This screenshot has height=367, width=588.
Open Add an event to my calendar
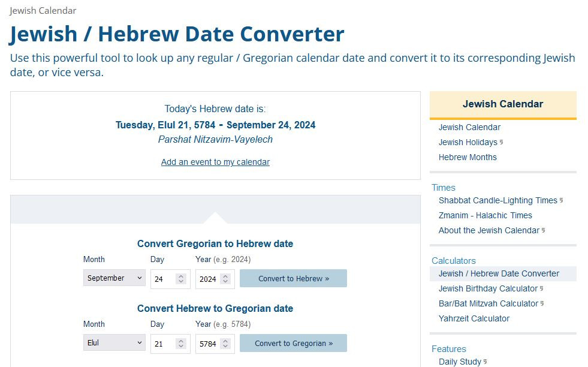(x=215, y=162)
